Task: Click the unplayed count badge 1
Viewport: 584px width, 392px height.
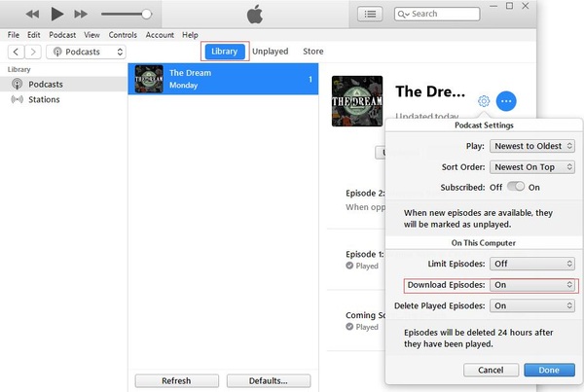Action: click(310, 79)
